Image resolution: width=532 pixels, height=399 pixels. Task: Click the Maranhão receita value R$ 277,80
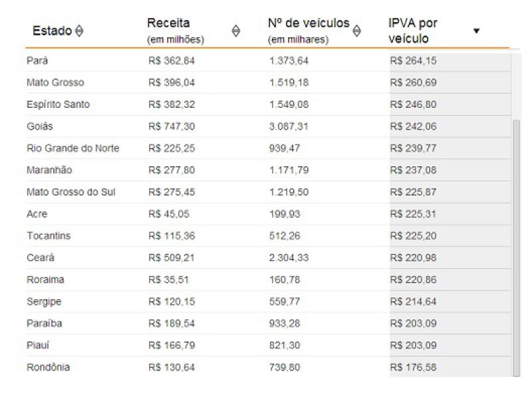[172, 170]
